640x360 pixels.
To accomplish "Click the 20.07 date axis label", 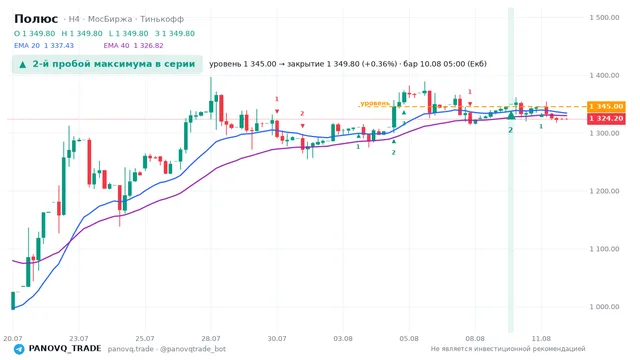I will pyautogui.click(x=13, y=339).
